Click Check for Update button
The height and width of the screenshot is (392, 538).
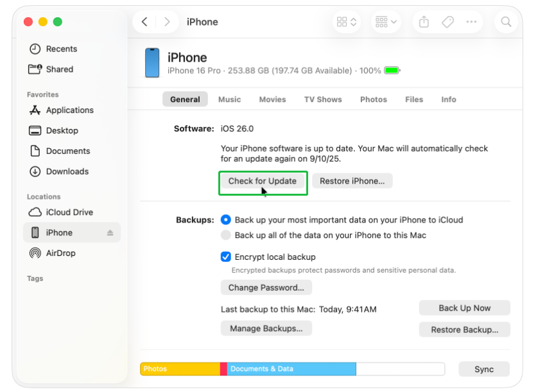pyautogui.click(x=263, y=181)
